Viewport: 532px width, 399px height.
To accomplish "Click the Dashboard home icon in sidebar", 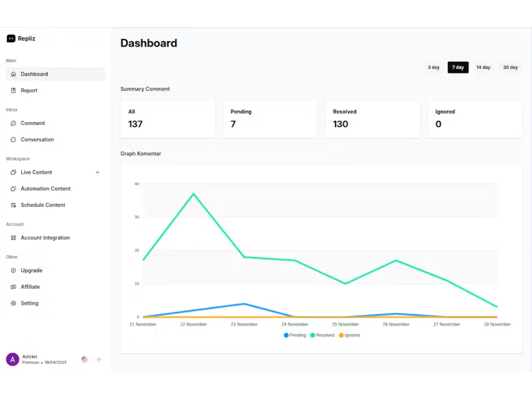I will click(x=13, y=74).
